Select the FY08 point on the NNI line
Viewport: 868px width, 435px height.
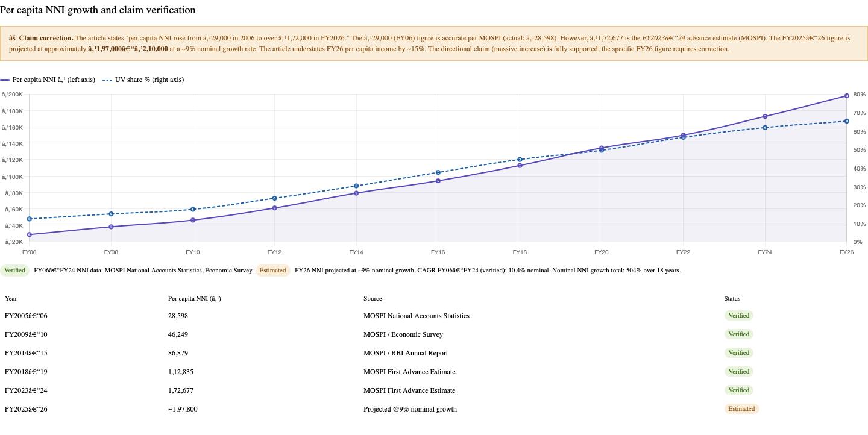point(111,227)
